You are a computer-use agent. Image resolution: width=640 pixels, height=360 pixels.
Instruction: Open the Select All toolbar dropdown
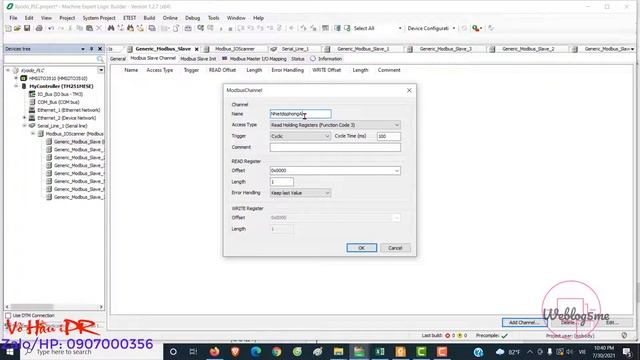click(x=400, y=28)
